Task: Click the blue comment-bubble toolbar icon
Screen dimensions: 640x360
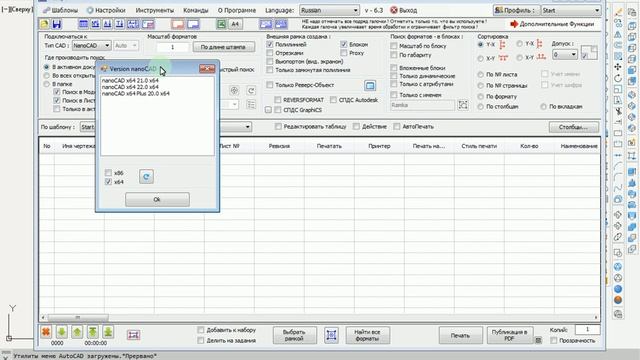Action: 193,24
